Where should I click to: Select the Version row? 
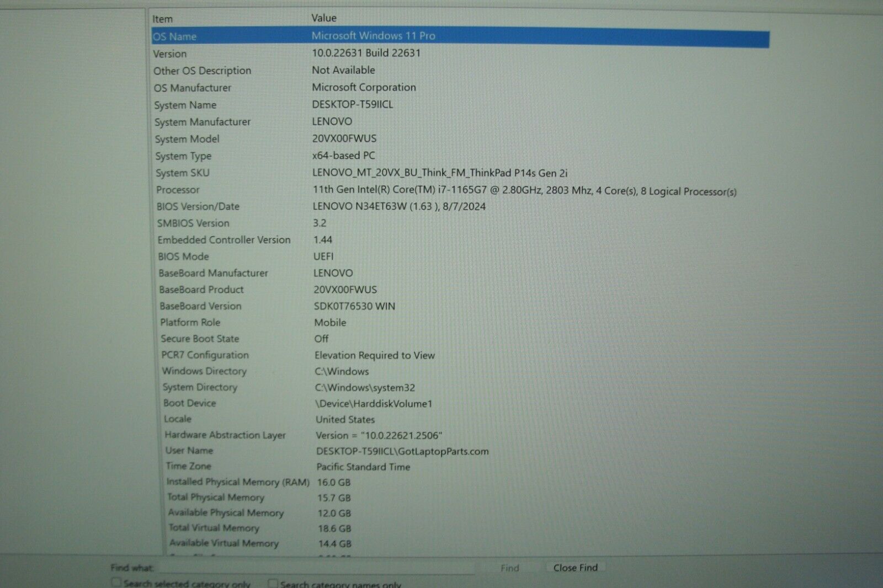(460, 54)
